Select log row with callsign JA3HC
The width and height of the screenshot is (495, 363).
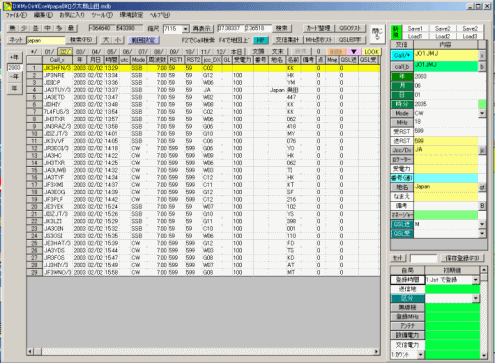[203, 156]
